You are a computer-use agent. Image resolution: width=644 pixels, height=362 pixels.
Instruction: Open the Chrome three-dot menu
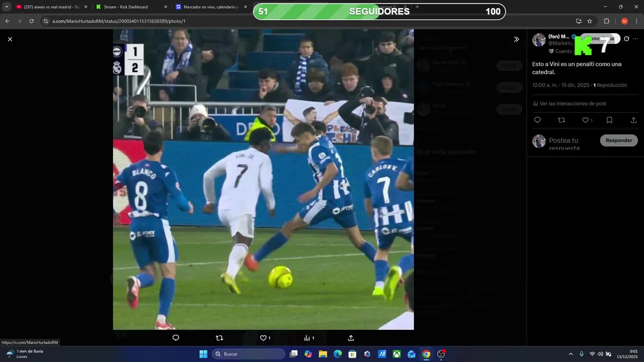point(636,21)
